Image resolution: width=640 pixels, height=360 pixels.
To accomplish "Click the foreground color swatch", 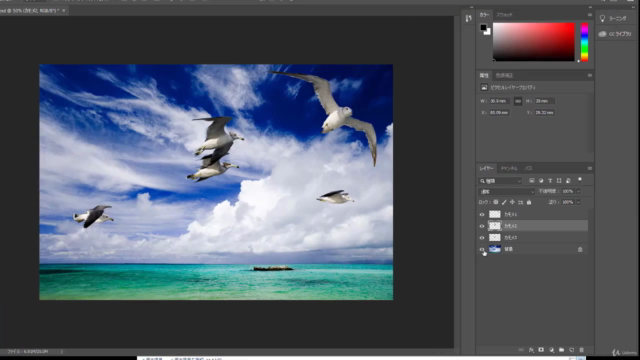I will (x=484, y=28).
